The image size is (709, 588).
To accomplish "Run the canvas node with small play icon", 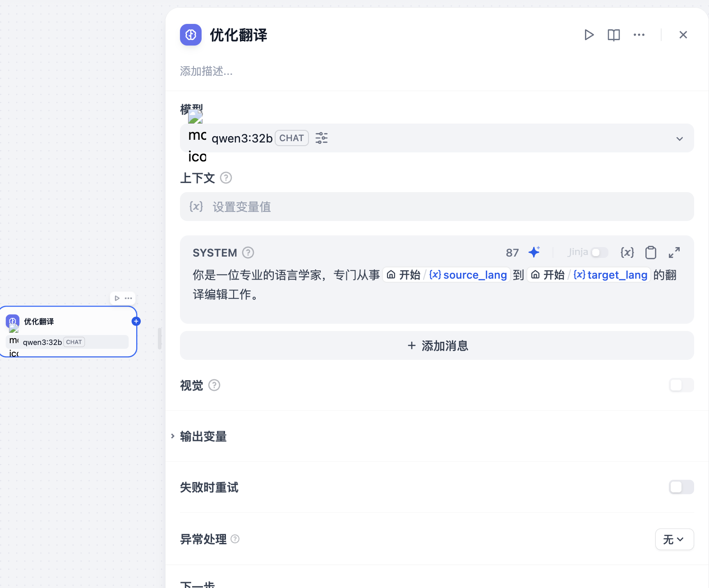I will tap(117, 298).
